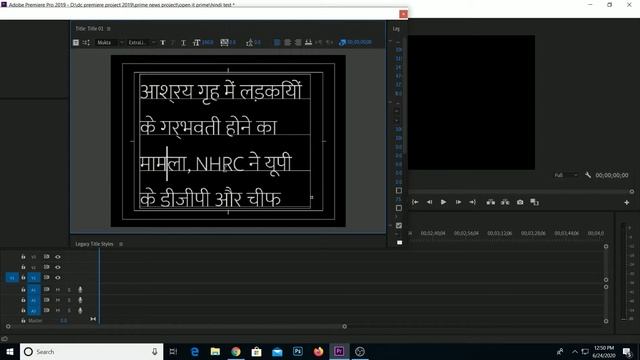Open File Explorer from the taskbar
This screenshot has width=640, height=360.
(x=215, y=351)
